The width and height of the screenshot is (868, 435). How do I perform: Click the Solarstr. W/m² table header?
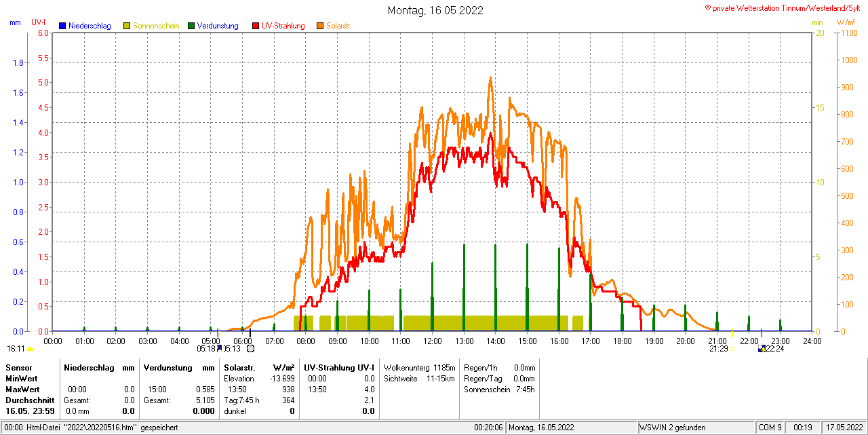click(259, 367)
